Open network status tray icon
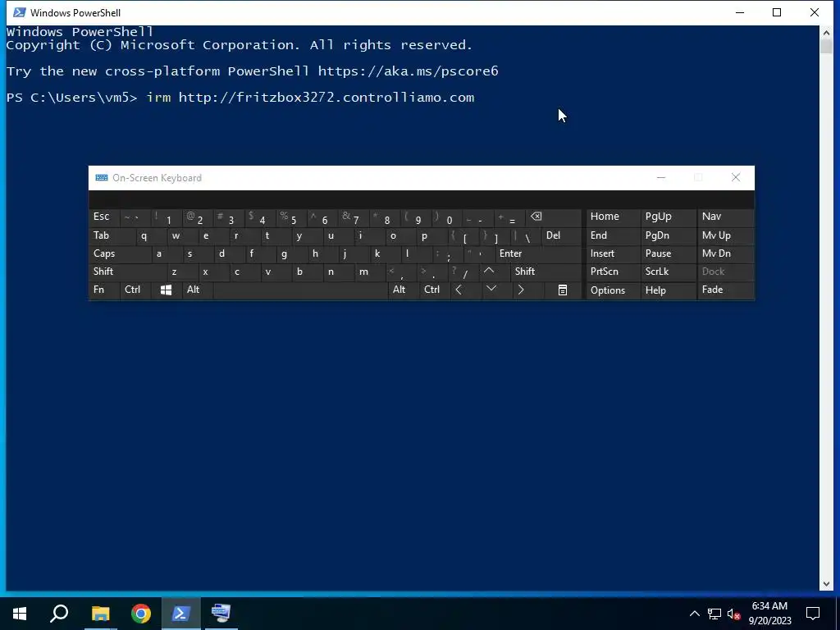 pyautogui.click(x=714, y=614)
